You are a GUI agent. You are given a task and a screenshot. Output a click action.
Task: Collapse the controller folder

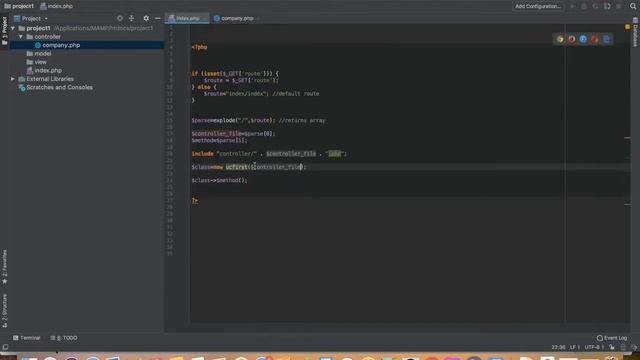[21, 37]
